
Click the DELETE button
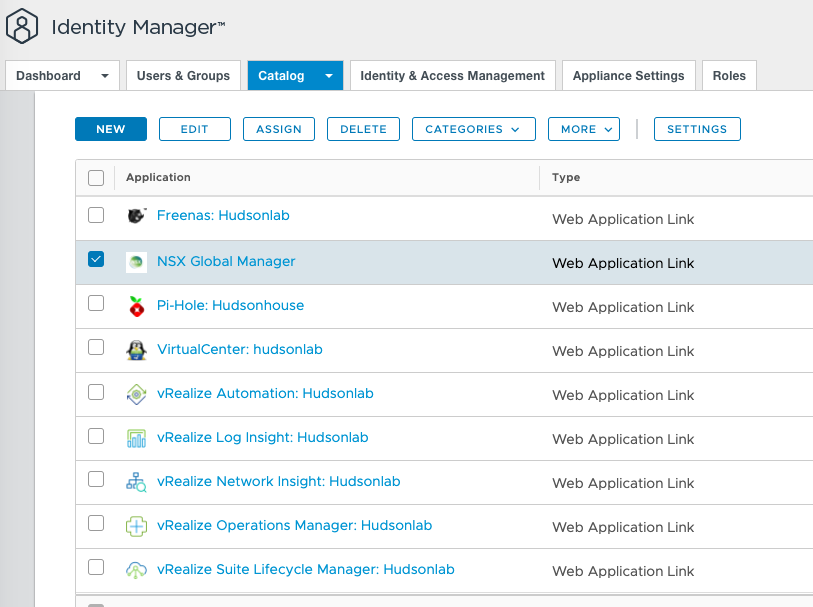coord(363,129)
